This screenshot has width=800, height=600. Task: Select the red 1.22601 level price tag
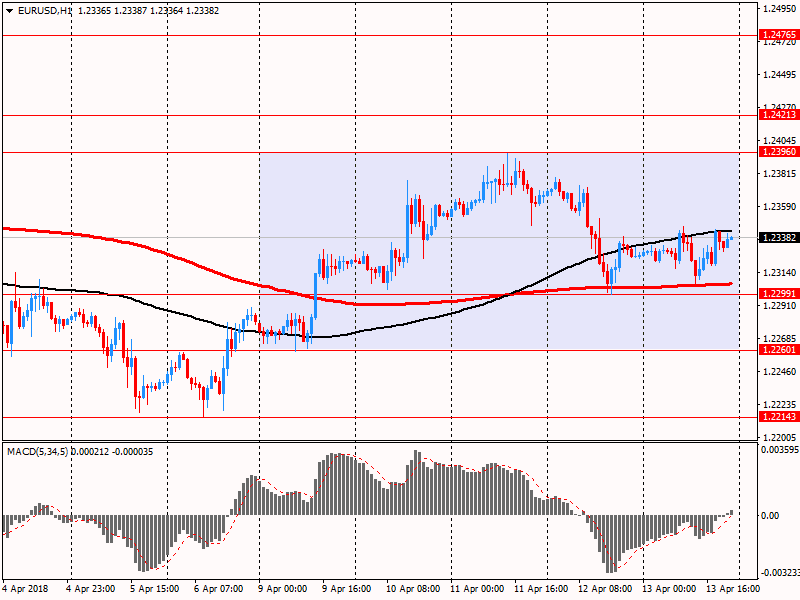(x=778, y=349)
